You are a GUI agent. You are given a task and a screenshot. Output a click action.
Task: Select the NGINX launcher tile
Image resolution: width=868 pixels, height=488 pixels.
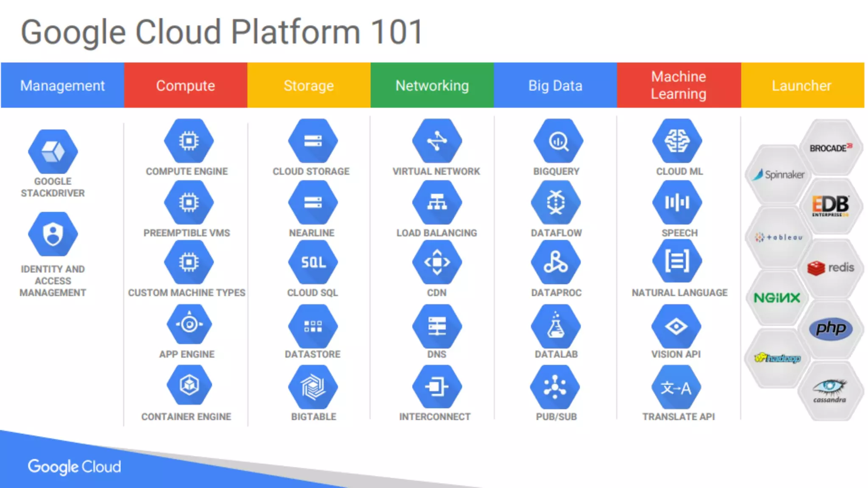[777, 298]
